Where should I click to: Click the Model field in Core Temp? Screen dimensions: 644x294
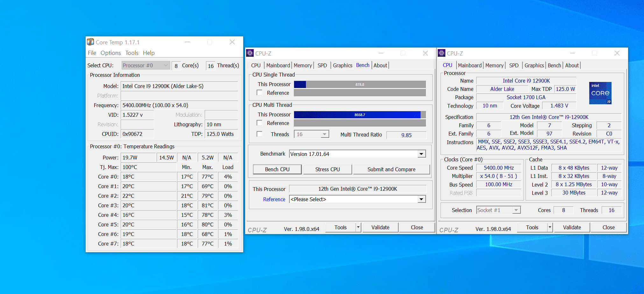coord(179,86)
